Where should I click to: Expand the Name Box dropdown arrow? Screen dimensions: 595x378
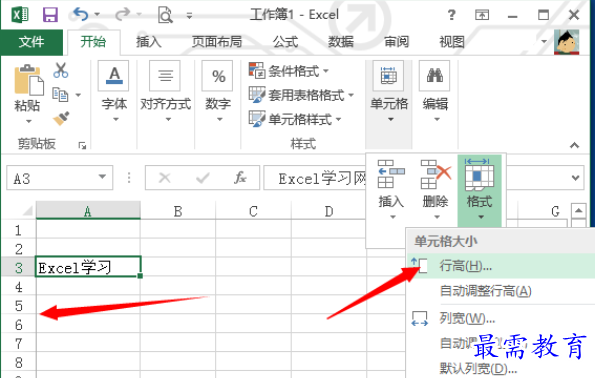(x=102, y=177)
